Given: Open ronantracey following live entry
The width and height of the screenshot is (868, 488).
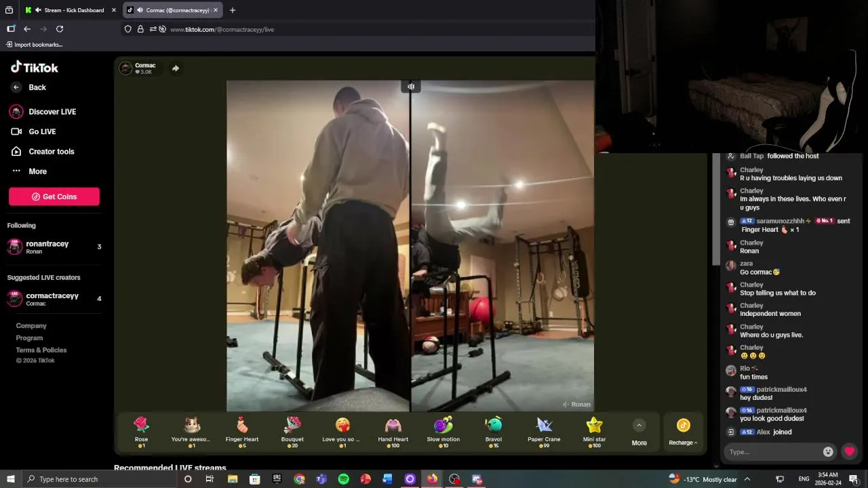Looking at the screenshot, I should pyautogui.click(x=54, y=247).
